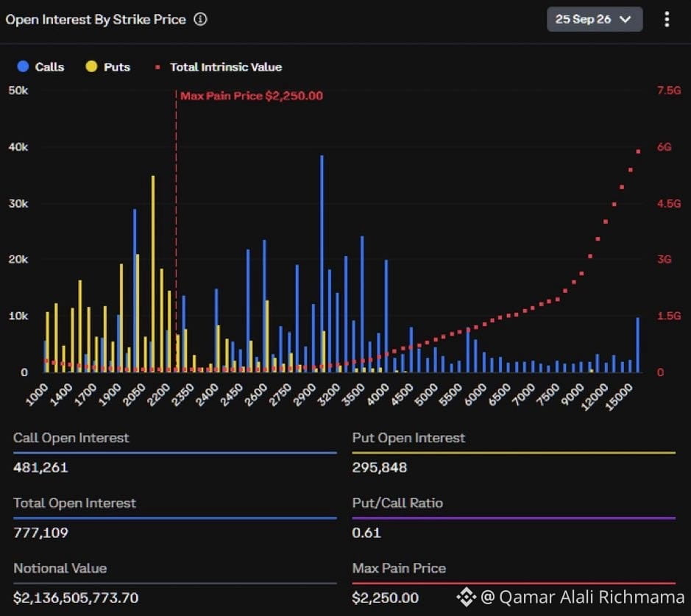This screenshot has width=691, height=616.
Task: Click the Put/Call Ratio value 0.61
Action: tap(366, 533)
